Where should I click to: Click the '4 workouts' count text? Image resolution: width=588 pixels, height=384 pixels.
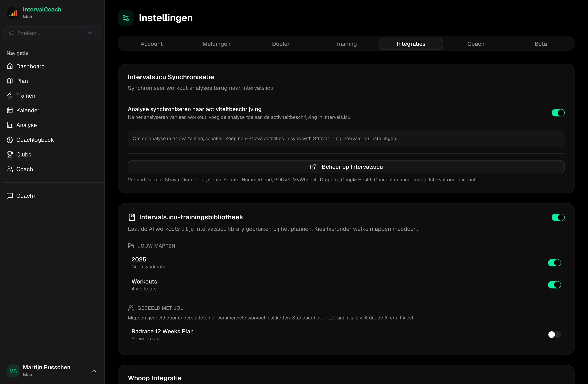pos(144,289)
